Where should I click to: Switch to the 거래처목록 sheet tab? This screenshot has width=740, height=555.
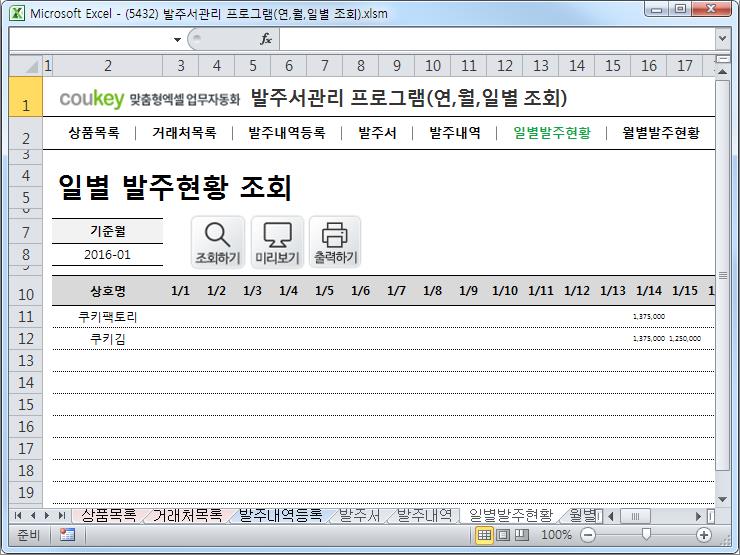(188, 515)
